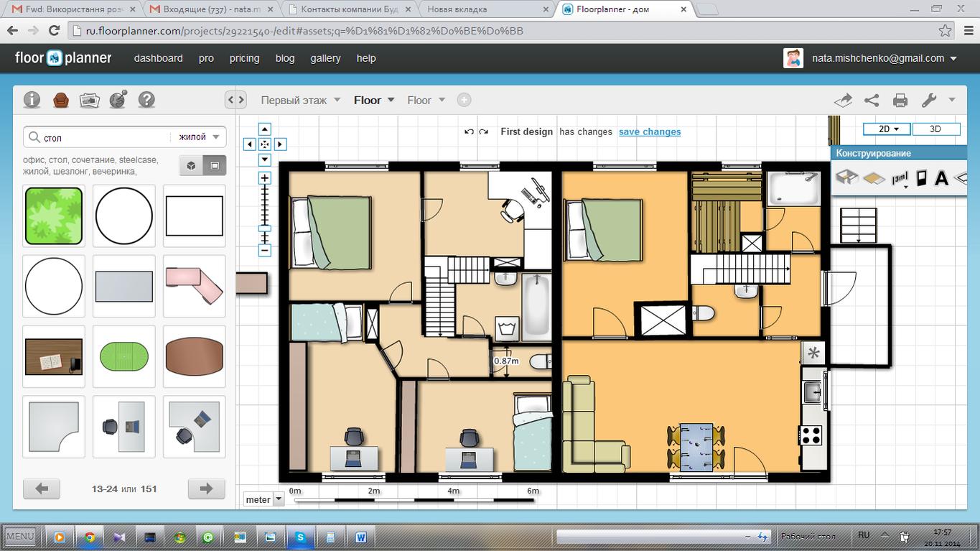980x551 pixels.
Task: Open the question mark help icon
Action: 146,100
